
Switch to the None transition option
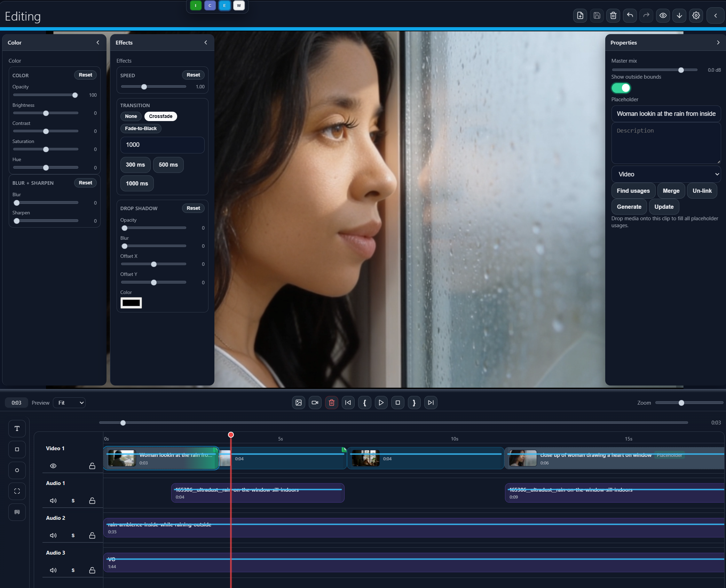pos(131,116)
